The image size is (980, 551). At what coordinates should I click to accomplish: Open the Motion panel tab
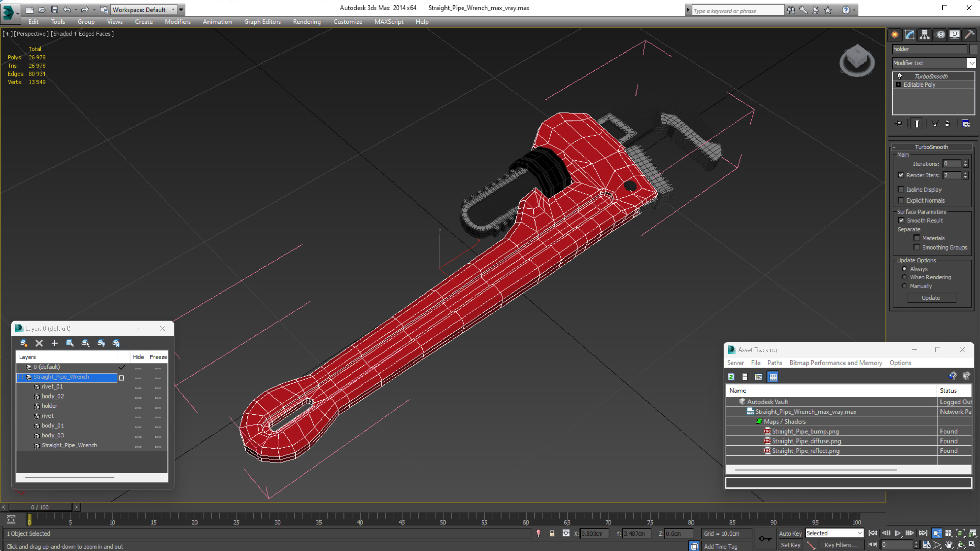940,35
